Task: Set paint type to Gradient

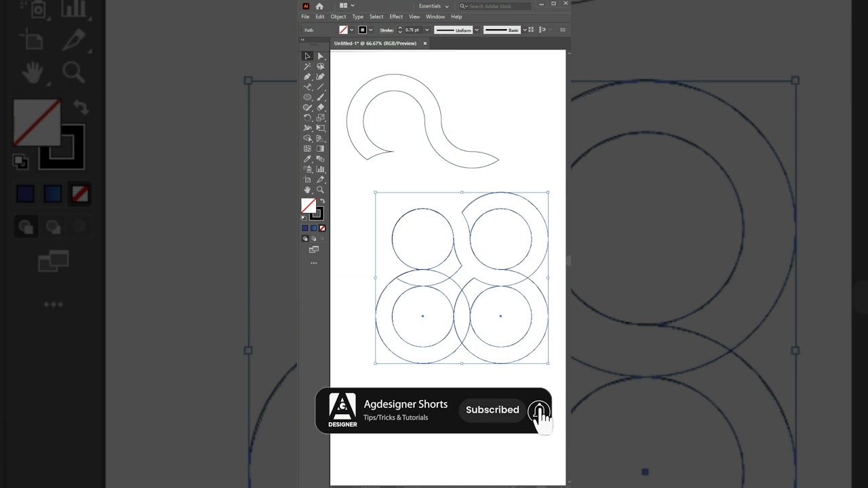Action: (313, 228)
